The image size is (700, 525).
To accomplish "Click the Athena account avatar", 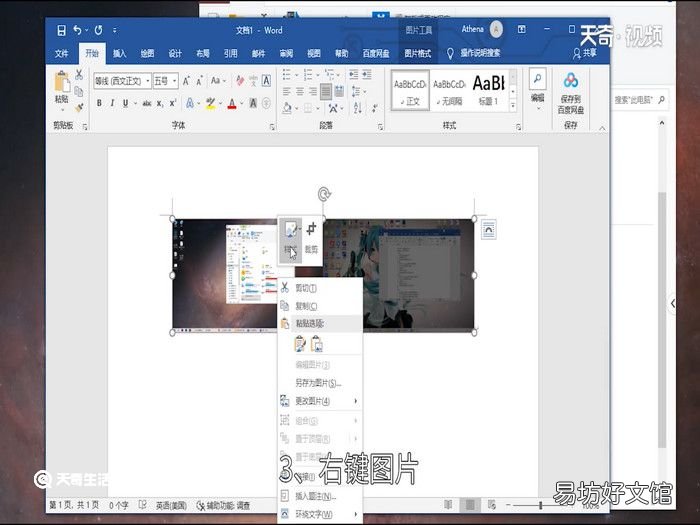I will click(x=496, y=29).
